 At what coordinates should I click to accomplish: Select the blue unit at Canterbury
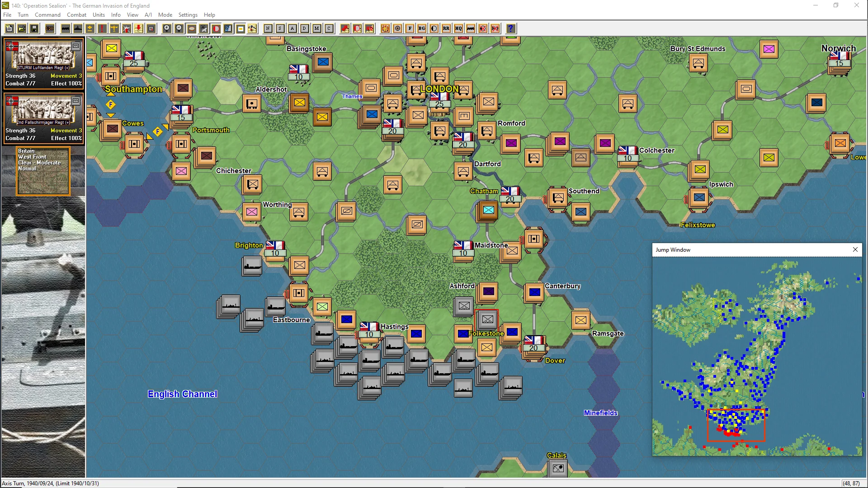point(534,292)
